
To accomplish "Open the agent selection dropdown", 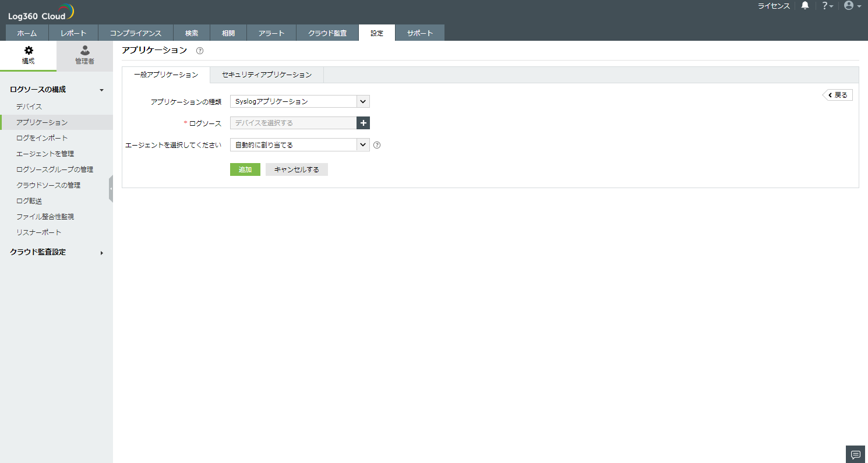I will click(300, 145).
